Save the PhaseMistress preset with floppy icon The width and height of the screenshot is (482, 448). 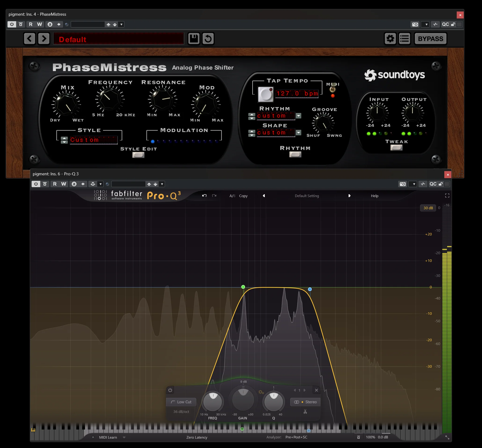point(194,39)
